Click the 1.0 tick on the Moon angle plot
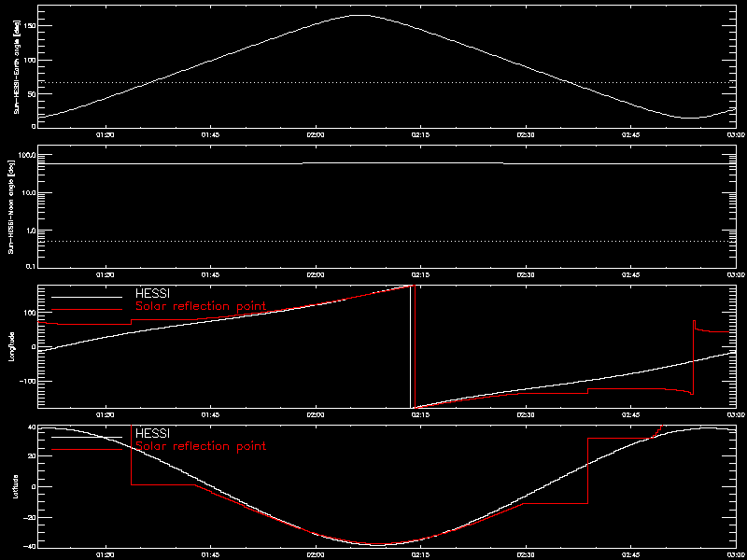The image size is (747, 560). click(x=31, y=230)
